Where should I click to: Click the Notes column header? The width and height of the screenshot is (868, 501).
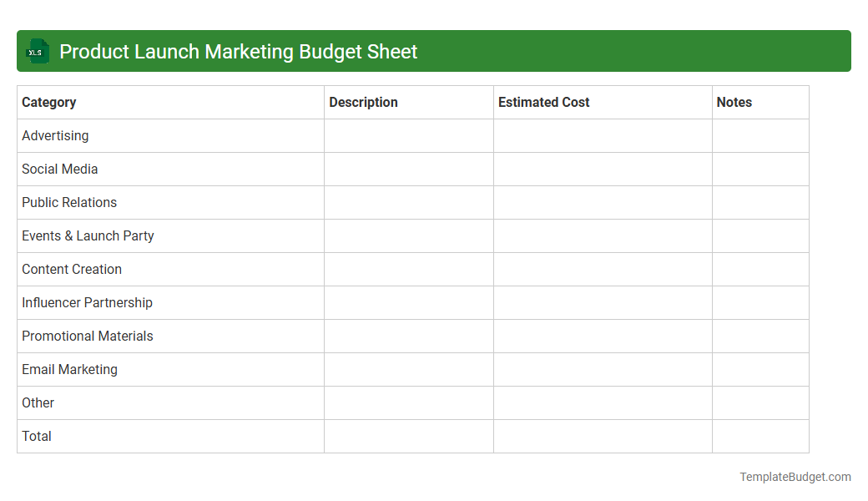point(734,102)
